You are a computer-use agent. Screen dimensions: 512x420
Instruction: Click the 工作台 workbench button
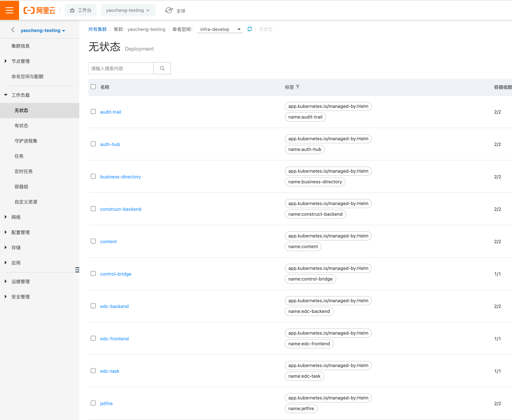click(x=81, y=10)
